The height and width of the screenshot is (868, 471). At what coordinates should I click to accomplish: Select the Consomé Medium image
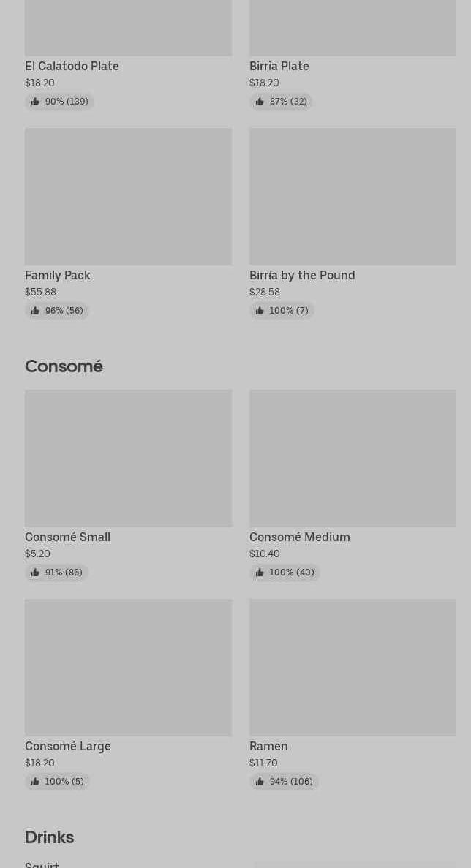click(353, 458)
